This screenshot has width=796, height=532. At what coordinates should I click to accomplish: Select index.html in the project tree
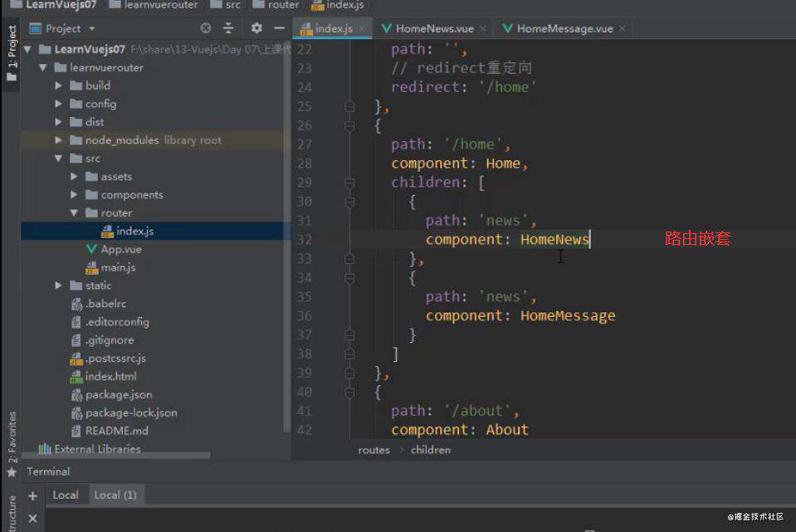(x=110, y=376)
